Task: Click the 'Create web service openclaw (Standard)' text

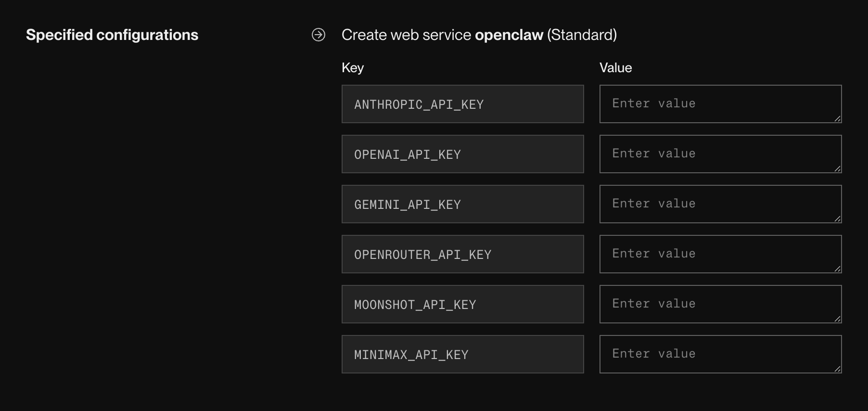Action: pyautogui.click(x=479, y=35)
